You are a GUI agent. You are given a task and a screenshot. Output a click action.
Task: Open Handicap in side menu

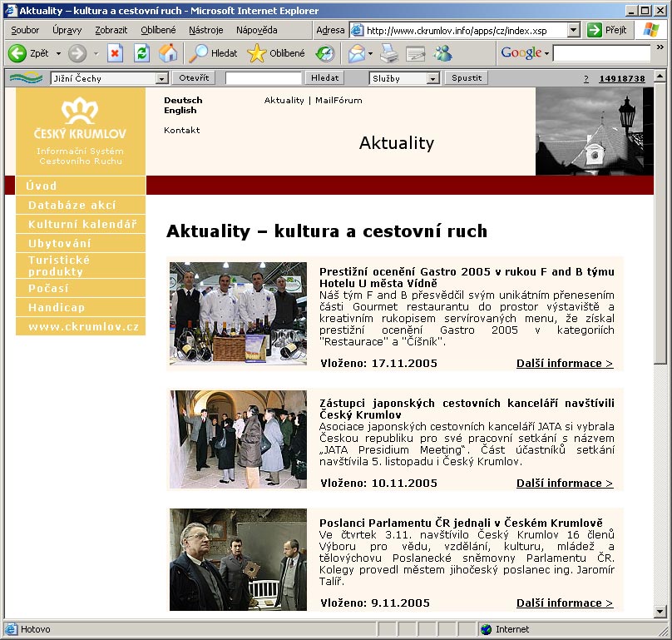coord(81,307)
